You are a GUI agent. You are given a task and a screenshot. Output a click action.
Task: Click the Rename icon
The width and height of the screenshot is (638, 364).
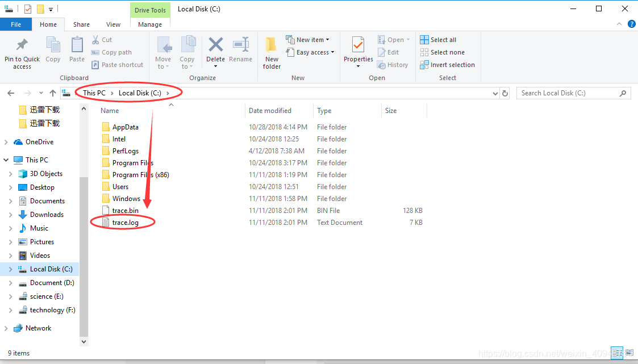pyautogui.click(x=241, y=44)
